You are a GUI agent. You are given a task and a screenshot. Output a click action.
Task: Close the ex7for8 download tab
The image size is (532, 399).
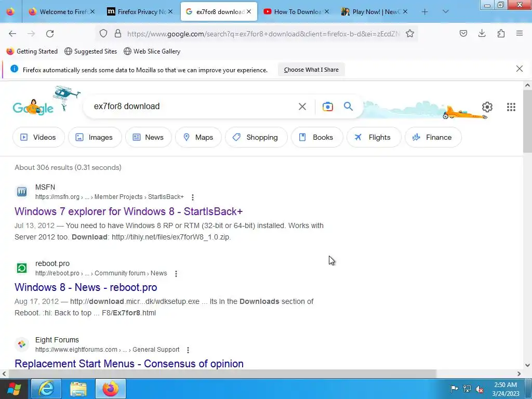[x=249, y=11]
